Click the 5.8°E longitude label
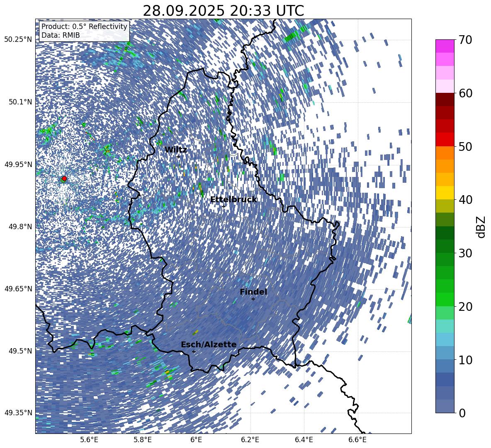Screen dimensions: 491x448 (x=143, y=440)
